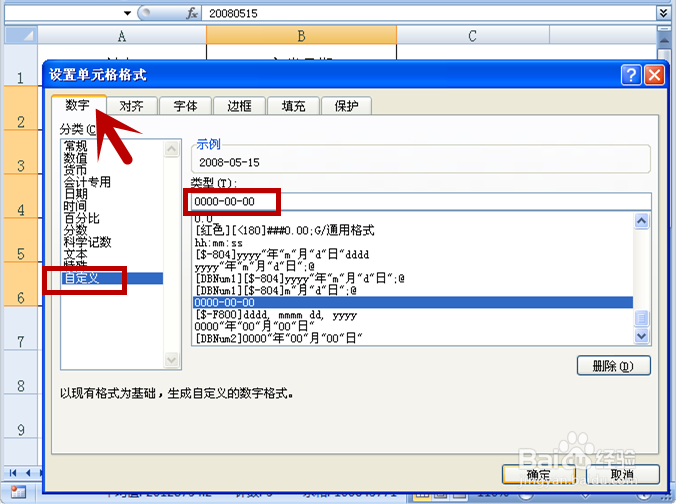Cancel with the 取消 button
Viewport: 676px width, 504px height.
click(x=622, y=475)
